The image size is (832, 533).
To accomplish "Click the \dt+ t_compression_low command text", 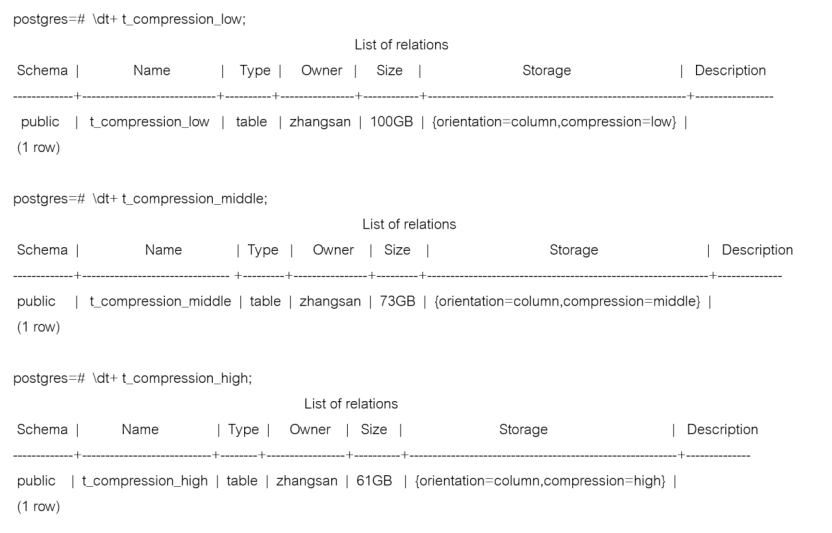I will pos(169,20).
